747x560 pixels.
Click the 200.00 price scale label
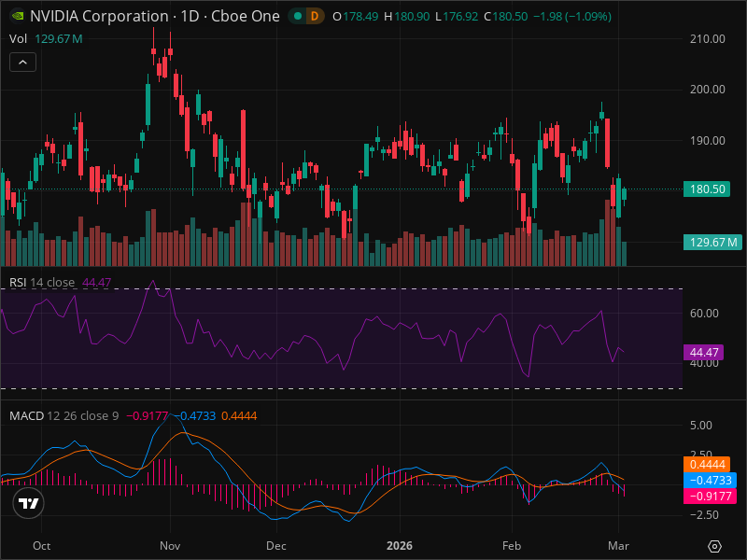pyautogui.click(x=708, y=90)
